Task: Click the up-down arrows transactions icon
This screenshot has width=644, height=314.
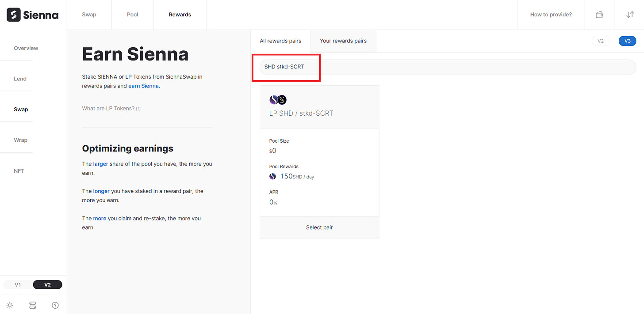Action: [x=630, y=15]
